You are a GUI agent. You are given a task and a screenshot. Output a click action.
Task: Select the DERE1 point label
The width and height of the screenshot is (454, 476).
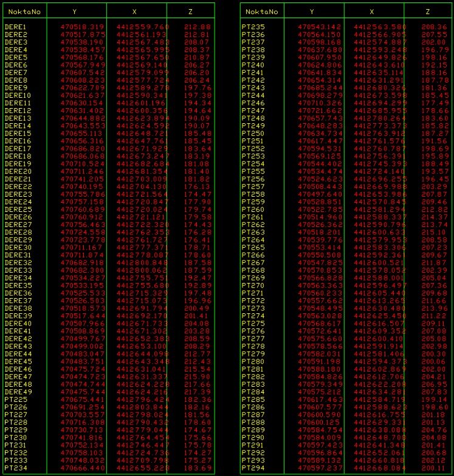pyautogui.click(x=15, y=27)
